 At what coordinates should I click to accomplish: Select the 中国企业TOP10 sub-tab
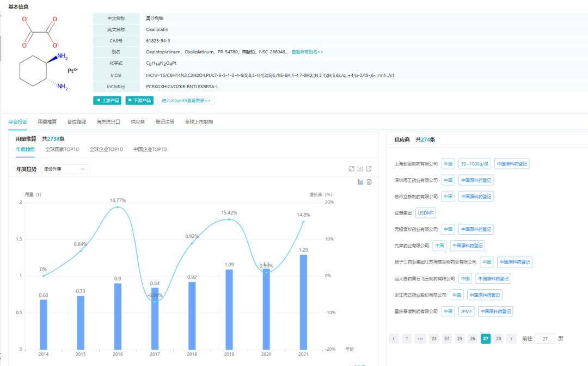[150, 149]
